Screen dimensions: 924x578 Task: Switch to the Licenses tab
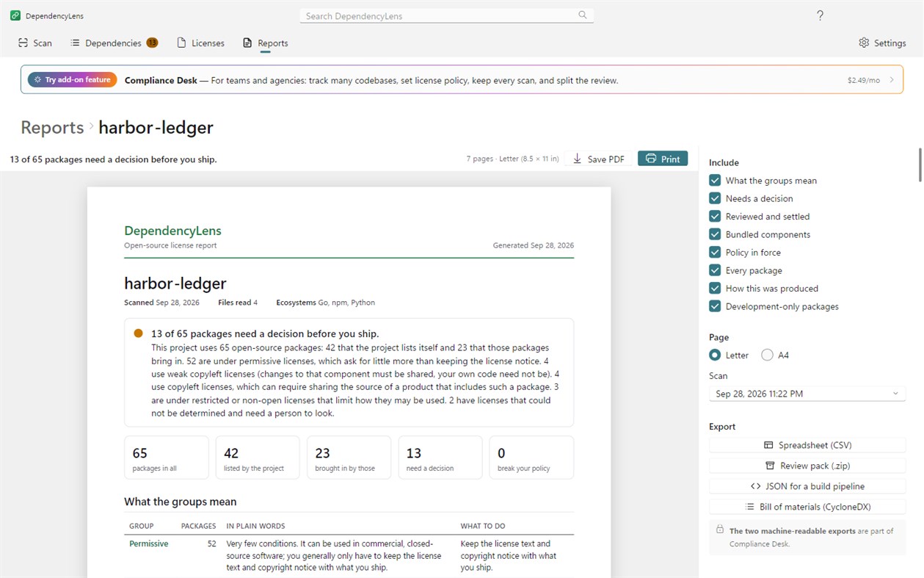tap(201, 43)
